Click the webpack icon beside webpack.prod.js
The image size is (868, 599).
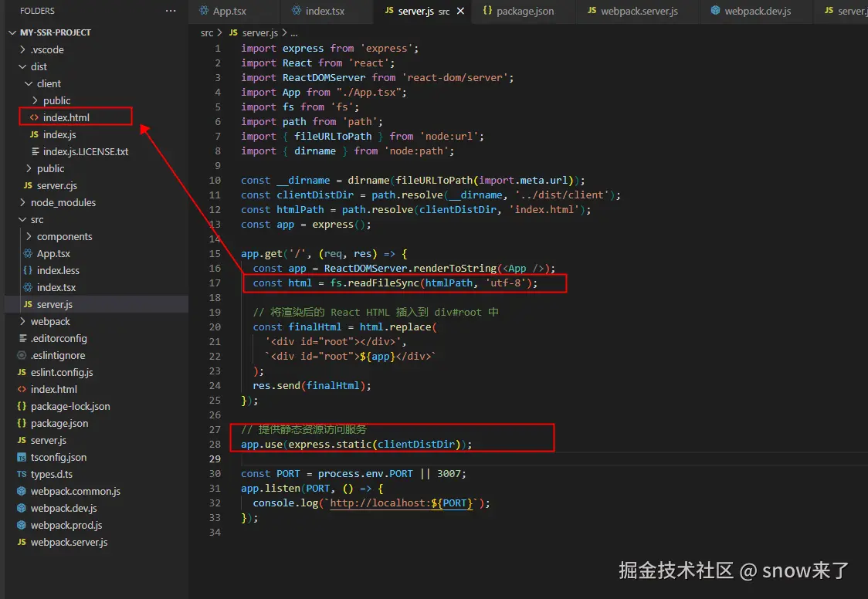(22, 526)
